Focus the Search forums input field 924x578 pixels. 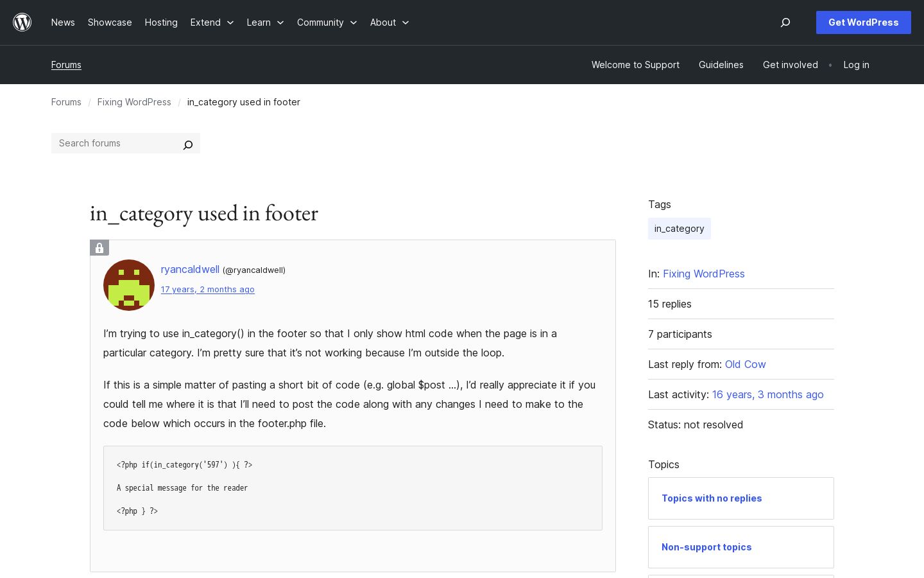click(116, 143)
